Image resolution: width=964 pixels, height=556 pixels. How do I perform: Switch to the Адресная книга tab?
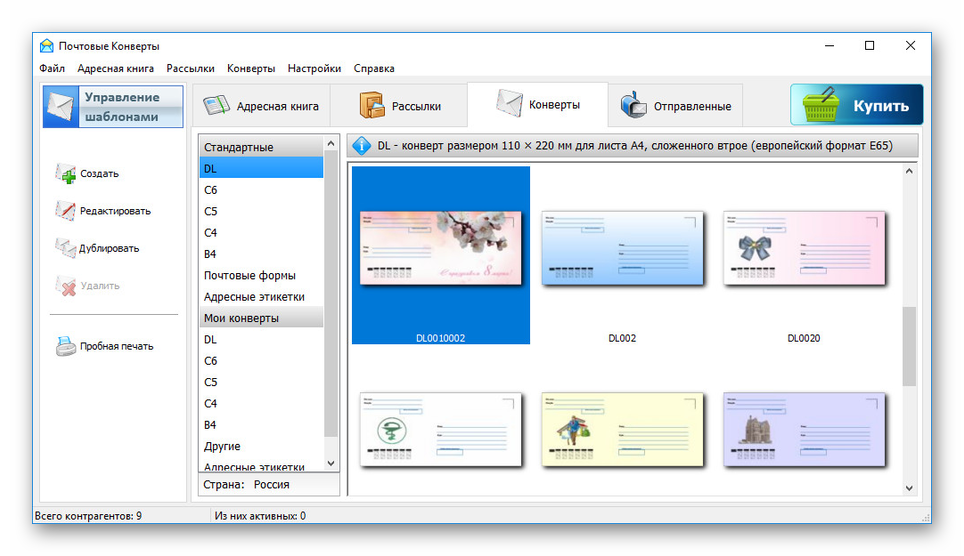pyautogui.click(x=261, y=106)
